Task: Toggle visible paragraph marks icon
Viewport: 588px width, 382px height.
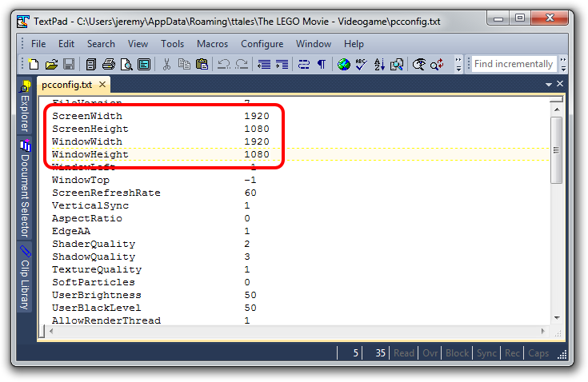Action: click(322, 65)
